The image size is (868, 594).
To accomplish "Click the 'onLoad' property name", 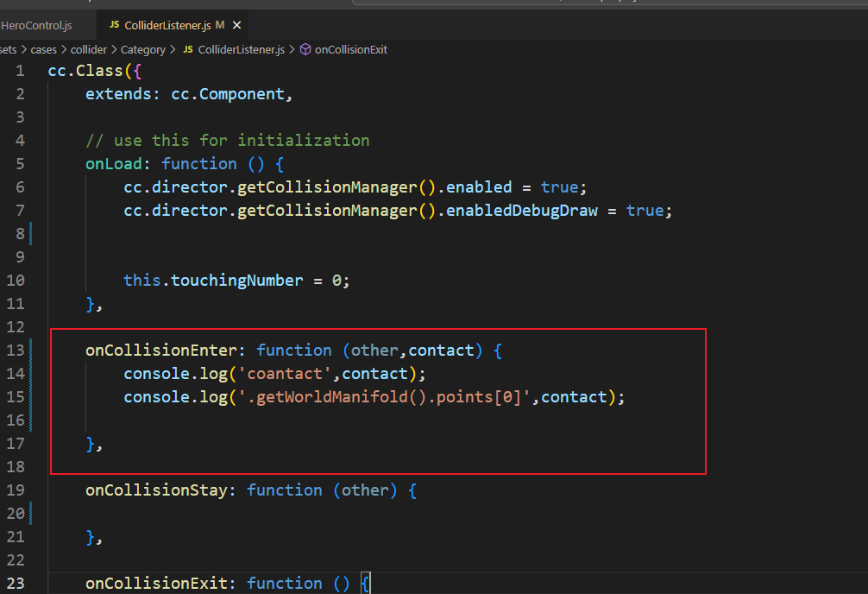I will [x=114, y=164].
